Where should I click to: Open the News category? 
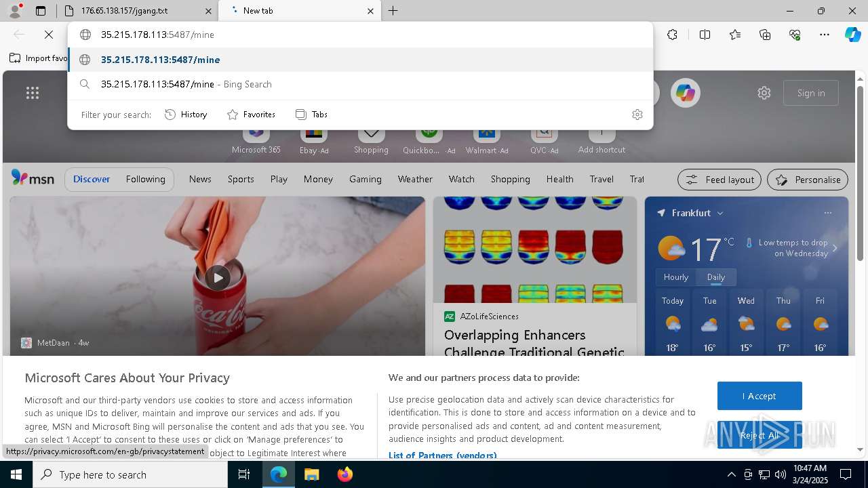pyautogui.click(x=200, y=179)
